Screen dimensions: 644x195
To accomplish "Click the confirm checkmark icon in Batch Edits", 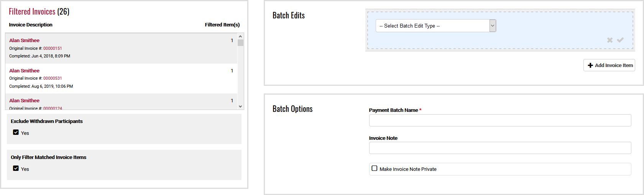I will (620, 40).
